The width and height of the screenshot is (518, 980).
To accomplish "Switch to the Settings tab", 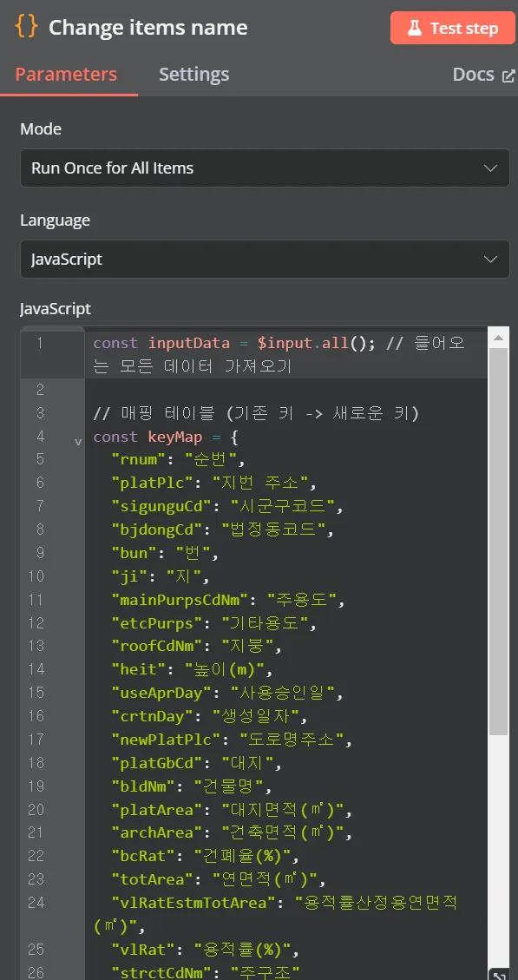I will (193, 75).
